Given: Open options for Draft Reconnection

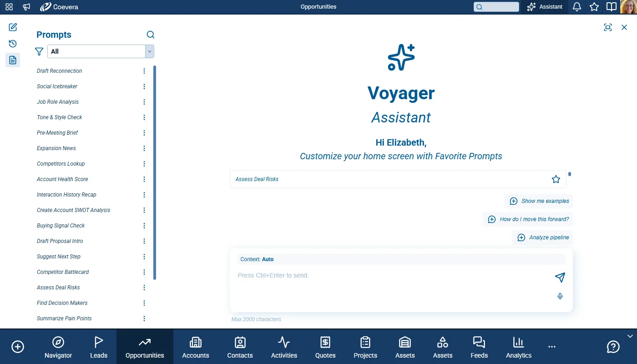Looking at the screenshot, I should [x=144, y=71].
